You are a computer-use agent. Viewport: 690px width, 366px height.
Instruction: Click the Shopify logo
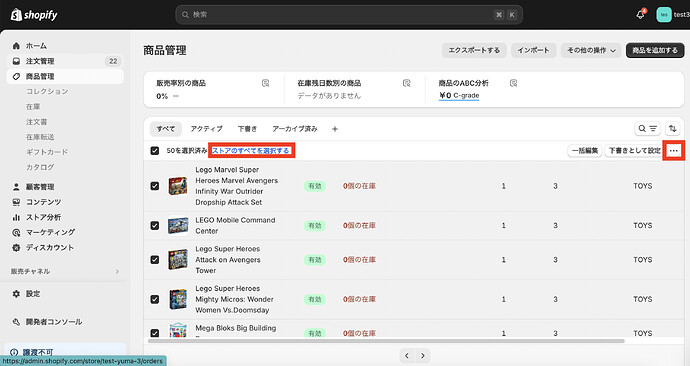click(x=34, y=15)
